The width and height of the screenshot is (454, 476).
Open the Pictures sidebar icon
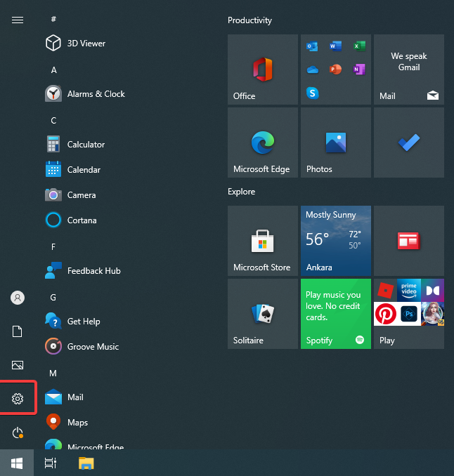[x=18, y=365]
